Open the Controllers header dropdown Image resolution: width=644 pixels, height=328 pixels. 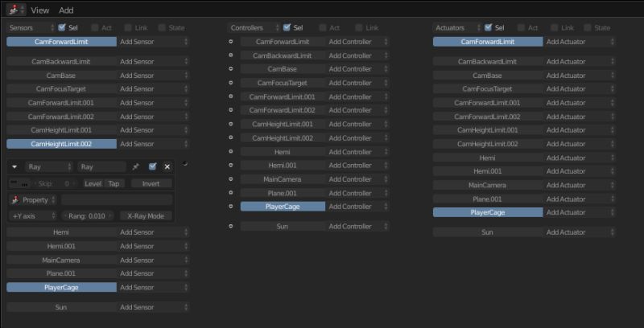(254, 27)
